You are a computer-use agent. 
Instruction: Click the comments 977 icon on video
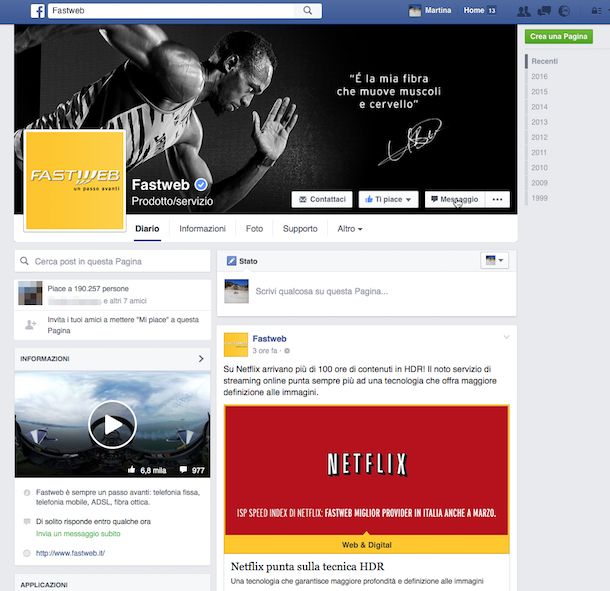point(183,470)
